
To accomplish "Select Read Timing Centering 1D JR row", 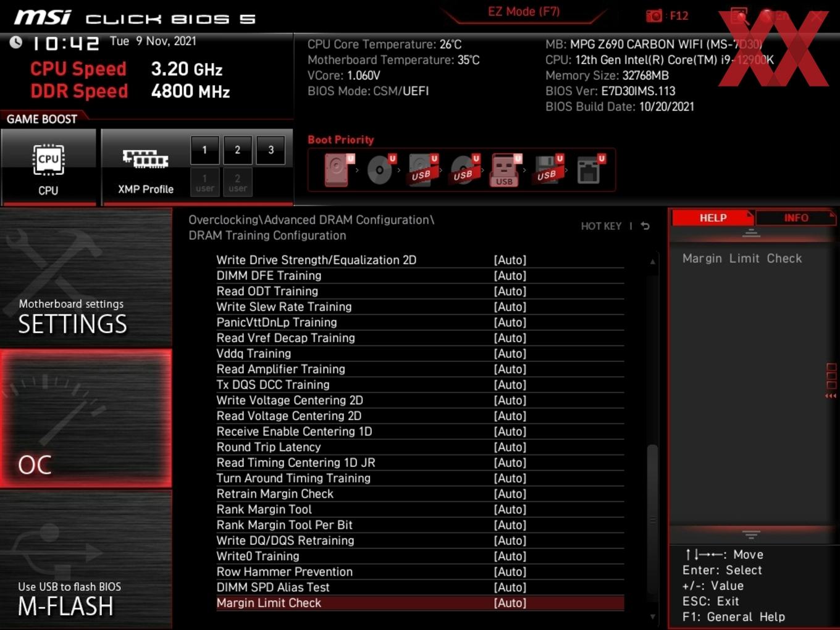I will click(420, 463).
